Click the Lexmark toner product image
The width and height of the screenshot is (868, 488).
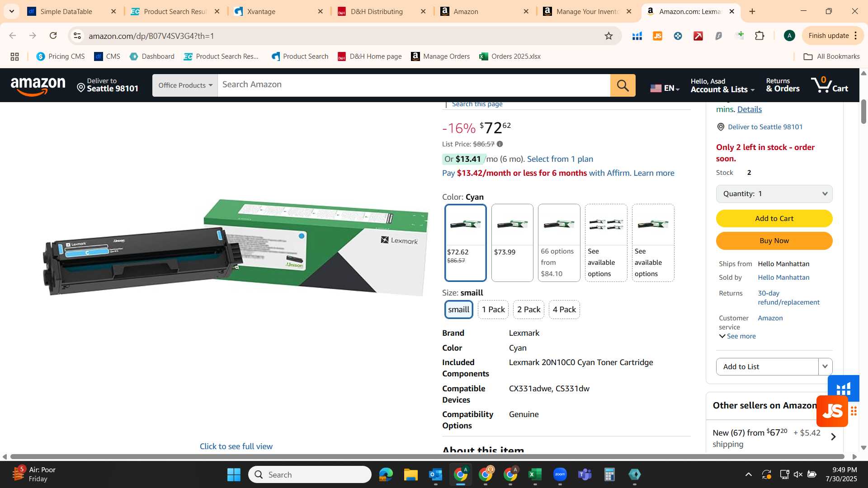(x=235, y=248)
